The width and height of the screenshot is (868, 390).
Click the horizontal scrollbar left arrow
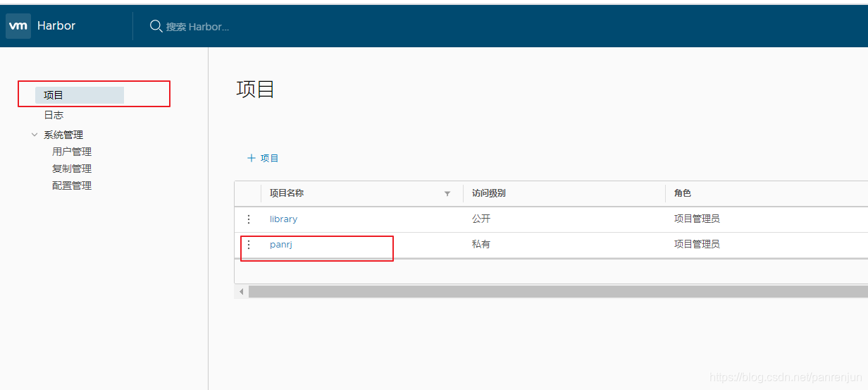click(241, 291)
